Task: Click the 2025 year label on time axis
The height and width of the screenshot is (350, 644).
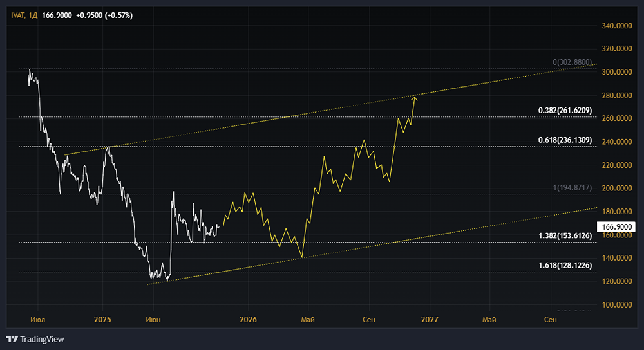Action: 102,319
